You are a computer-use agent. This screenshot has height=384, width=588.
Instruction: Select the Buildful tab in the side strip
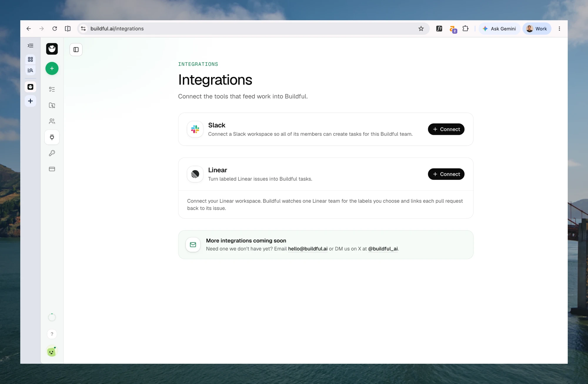30,87
